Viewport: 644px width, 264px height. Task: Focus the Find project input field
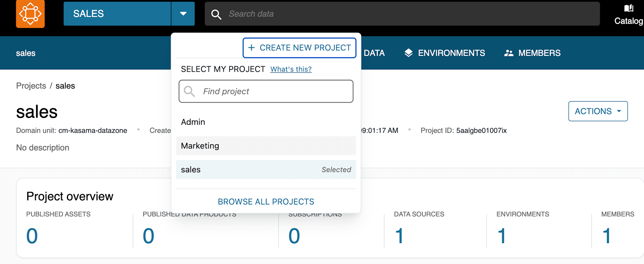[266, 91]
